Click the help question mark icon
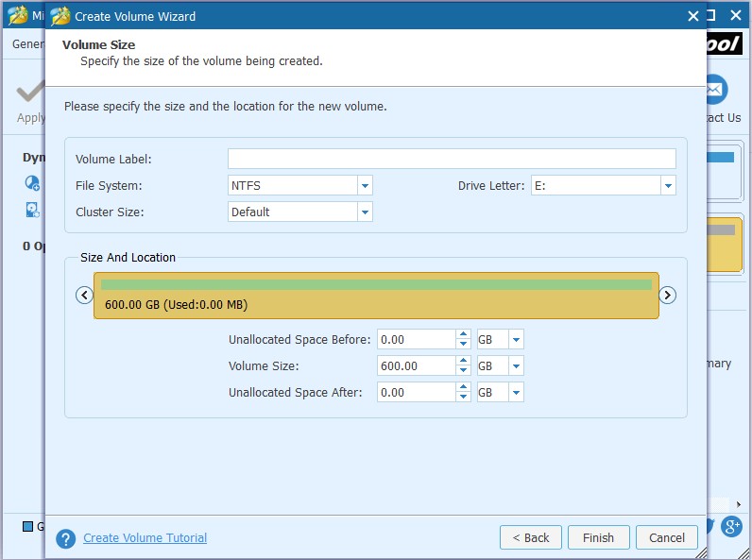The height and width of the screenshot is (560, 752). [65, 538]
